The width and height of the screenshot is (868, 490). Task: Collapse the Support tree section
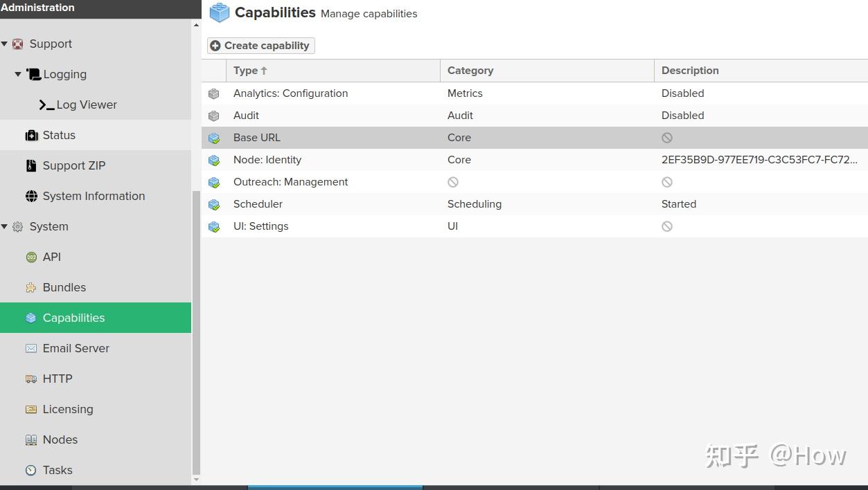pos(5,44)
